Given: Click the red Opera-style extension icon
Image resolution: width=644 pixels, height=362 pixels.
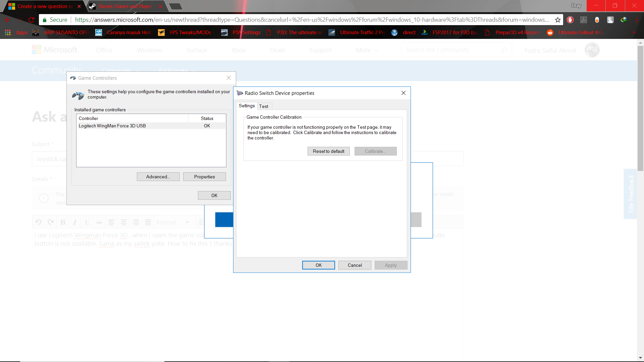Looking at the screenshot, I should (570, 20).
